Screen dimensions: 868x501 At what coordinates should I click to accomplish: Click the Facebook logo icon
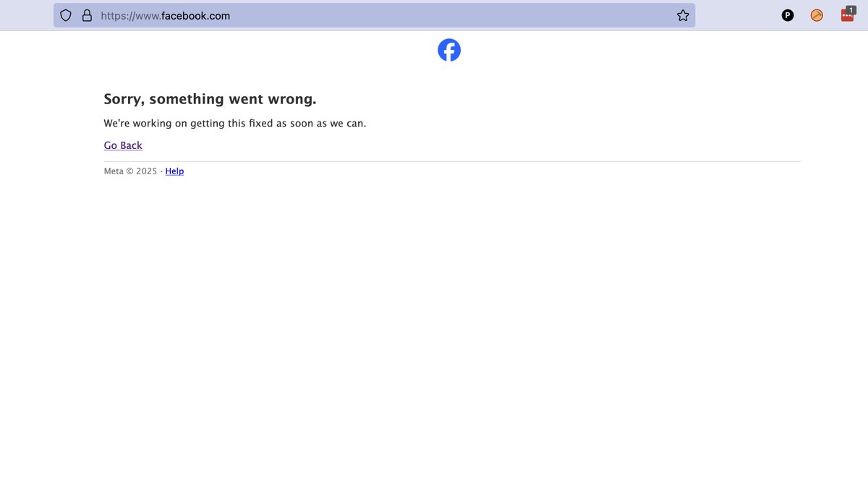[x=449, y=50]
